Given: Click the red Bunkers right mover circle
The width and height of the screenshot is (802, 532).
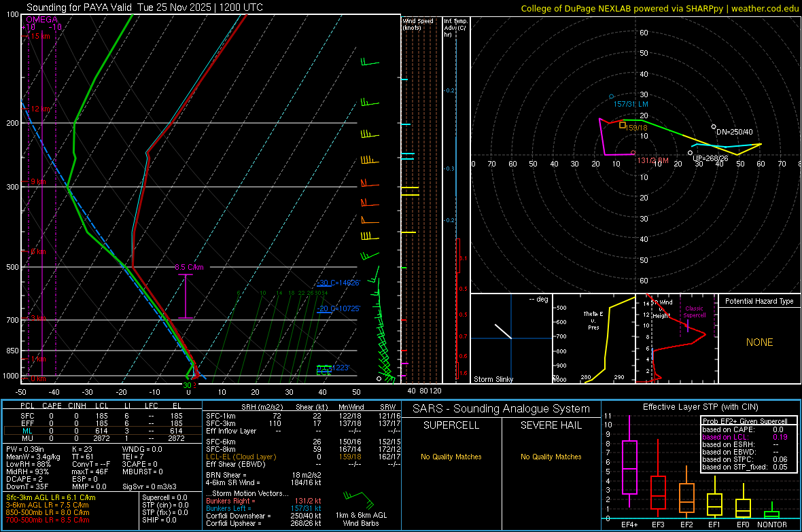Looking at the screenshot, I should pyautogui.click(x=633, y=152).
